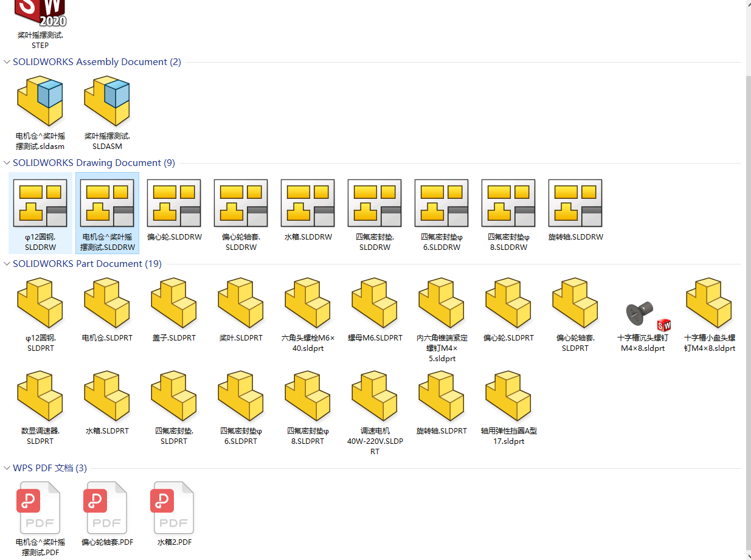Collapse SOLIDWORKS Assembly Document group chevron
The image size is (751, 560).
[7, 62]
